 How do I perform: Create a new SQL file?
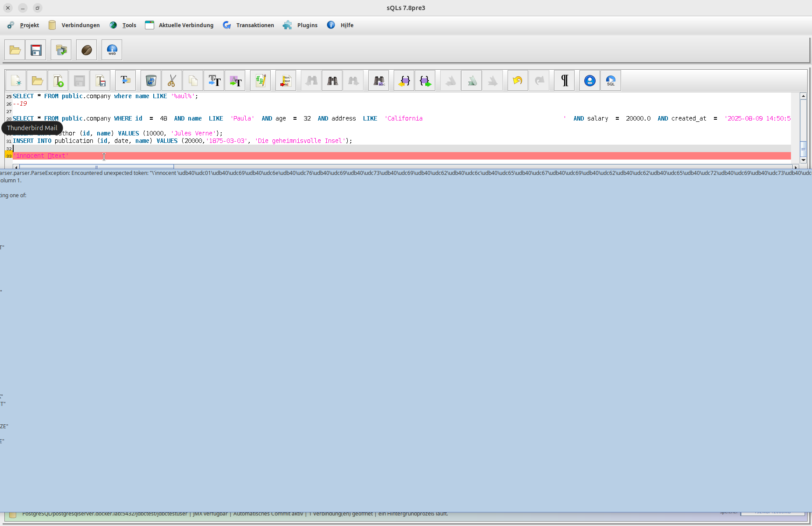coord(16,80)
